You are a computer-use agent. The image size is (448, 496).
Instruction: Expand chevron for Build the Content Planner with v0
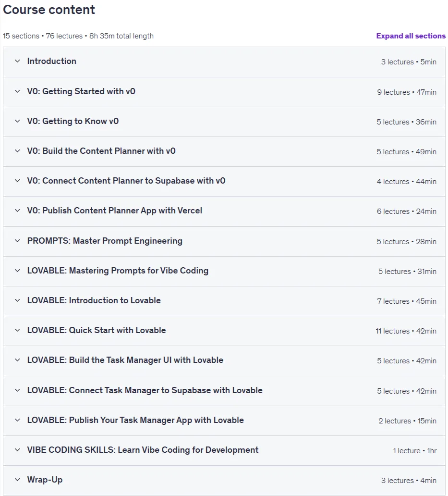17,151
